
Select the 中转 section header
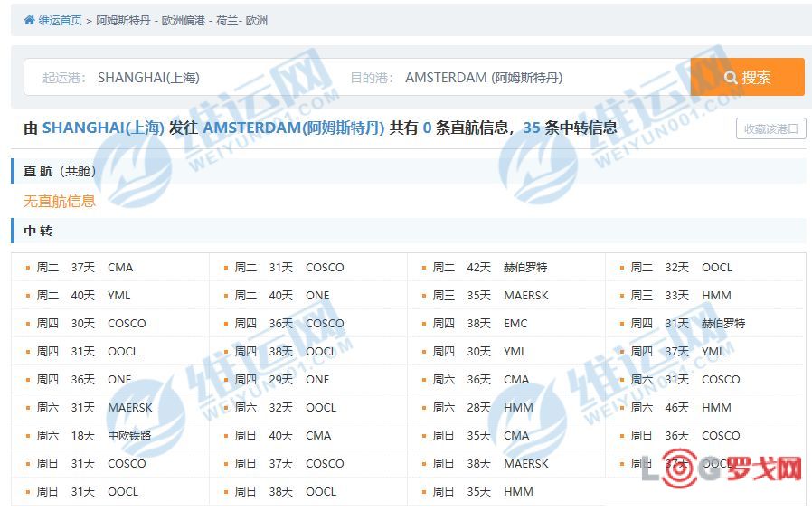[38, 231]
